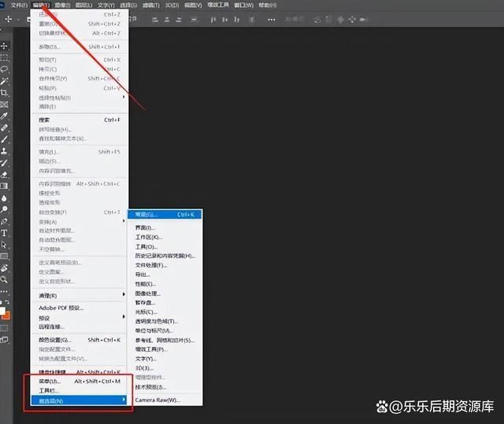Screen dimensions: 504x424
Task: Open Camera Raw(W) preferences
Action: tap(157, 400)
